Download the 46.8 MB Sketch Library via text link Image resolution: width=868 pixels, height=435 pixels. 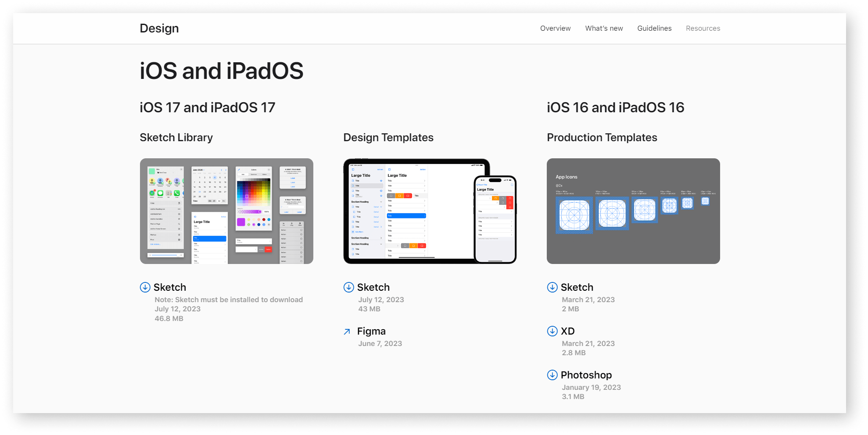click(170, 287)
